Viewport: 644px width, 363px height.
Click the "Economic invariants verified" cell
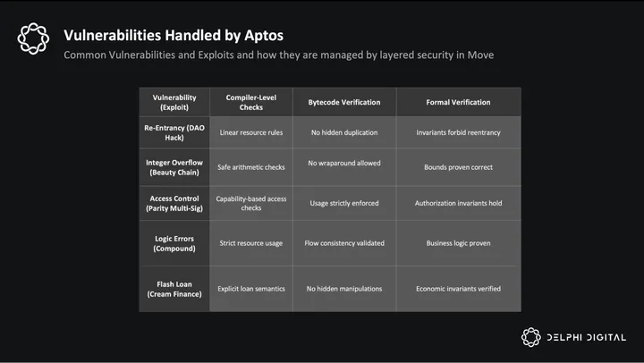(x=458, y=288)
